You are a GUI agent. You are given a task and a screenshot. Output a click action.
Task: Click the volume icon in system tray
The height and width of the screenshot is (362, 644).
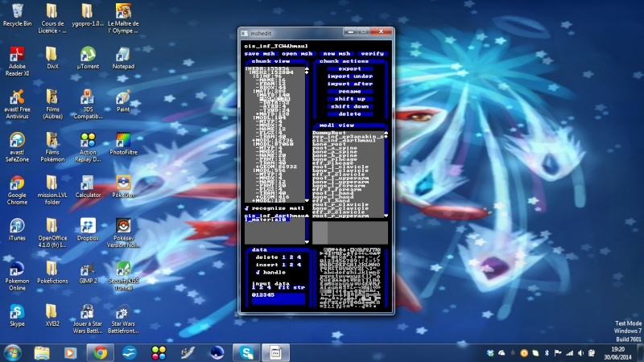580,353
